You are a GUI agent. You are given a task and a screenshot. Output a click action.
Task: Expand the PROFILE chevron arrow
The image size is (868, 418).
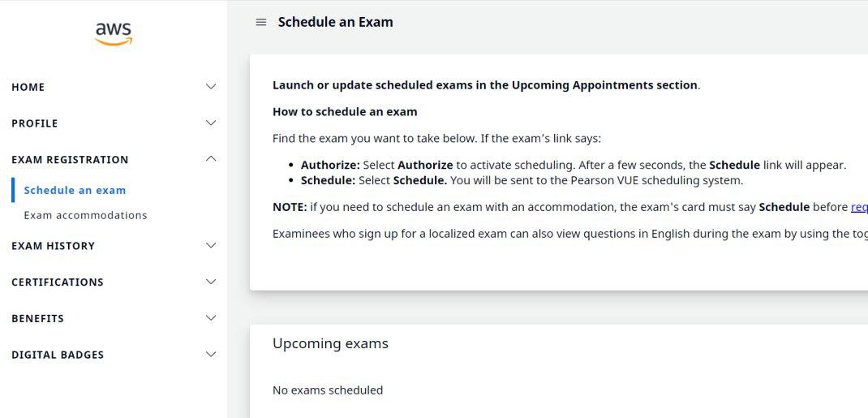click(211, 123)
